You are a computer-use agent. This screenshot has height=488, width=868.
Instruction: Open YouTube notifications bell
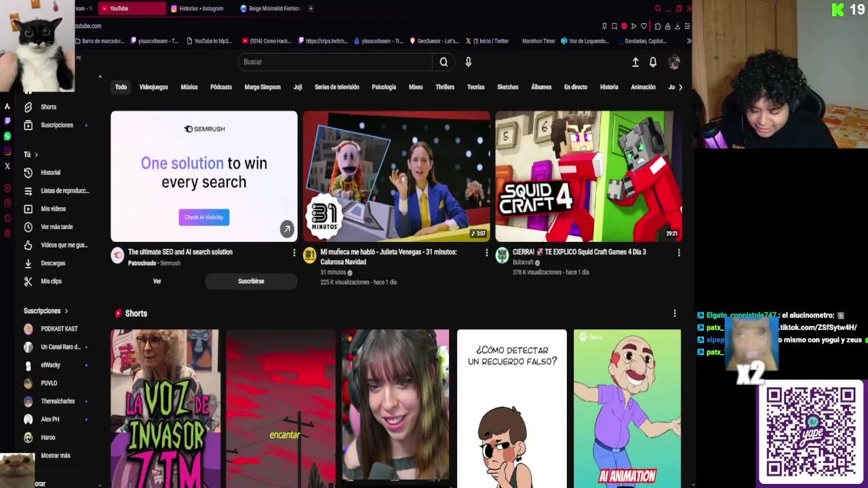pos(653,62)
